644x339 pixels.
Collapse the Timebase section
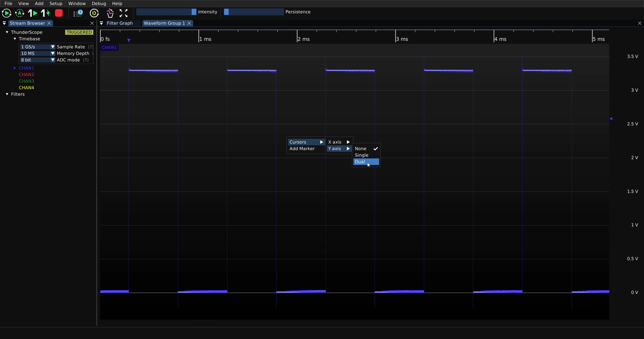click(15, 39)
